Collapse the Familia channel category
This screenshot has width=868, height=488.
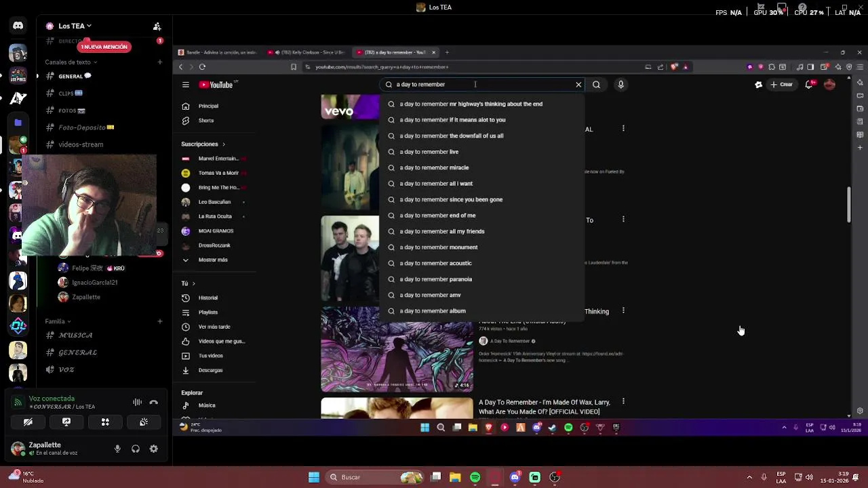point(58,321)
